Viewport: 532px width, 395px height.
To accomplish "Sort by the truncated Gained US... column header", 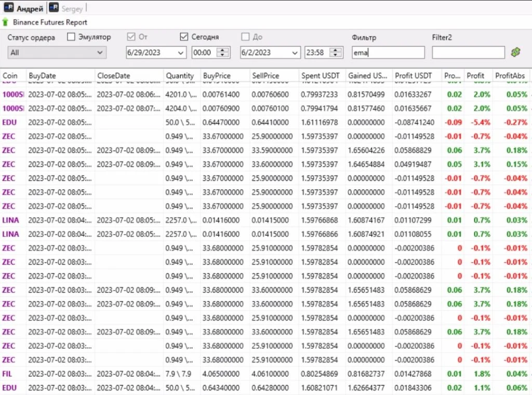I will [369, 75].
